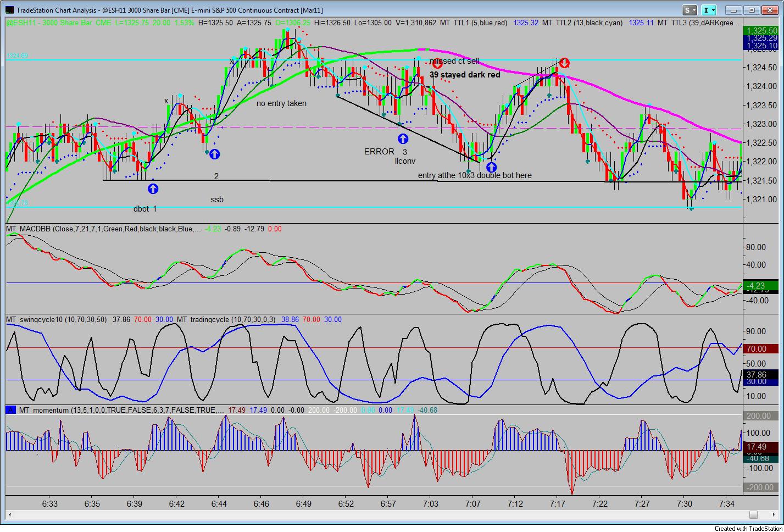The width and height of the screenshot is (784, 532).
Task: Click the green 1,325.50 last price marker
Action: [761, 31]
